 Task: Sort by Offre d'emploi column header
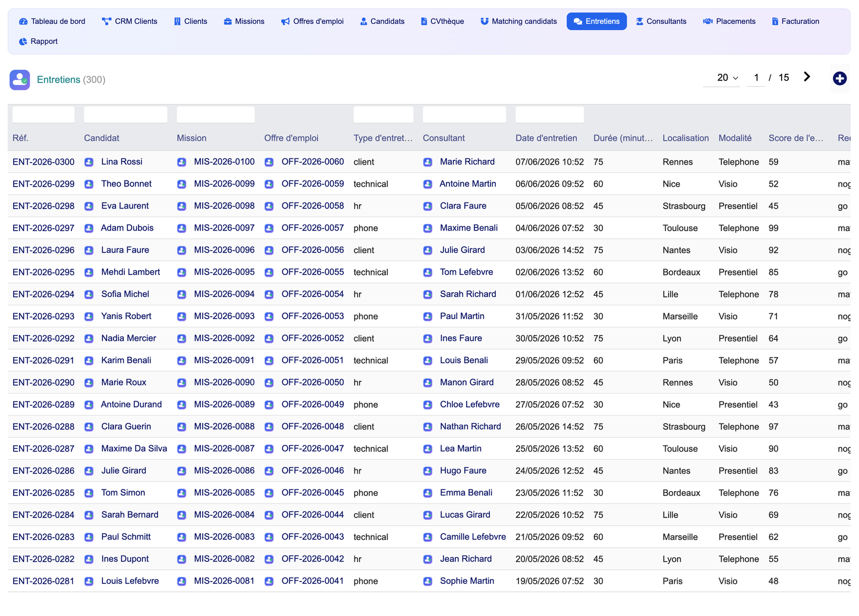(291, 138)
